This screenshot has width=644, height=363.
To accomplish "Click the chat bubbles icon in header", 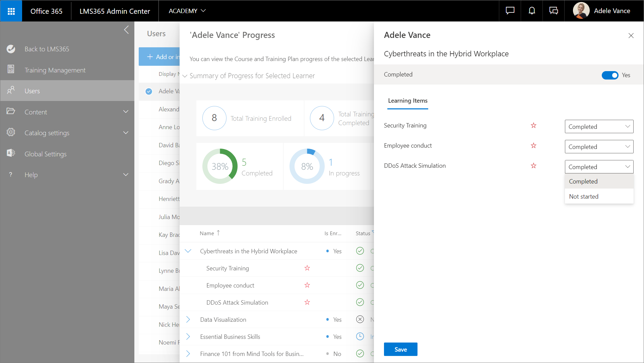I will pyautogui.click(x=554, y=11).
